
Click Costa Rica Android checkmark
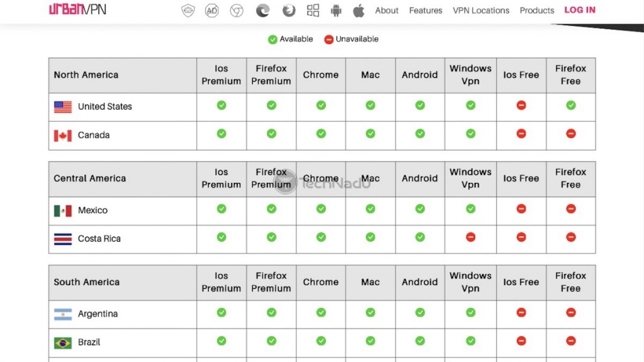[x=419, y=237]
